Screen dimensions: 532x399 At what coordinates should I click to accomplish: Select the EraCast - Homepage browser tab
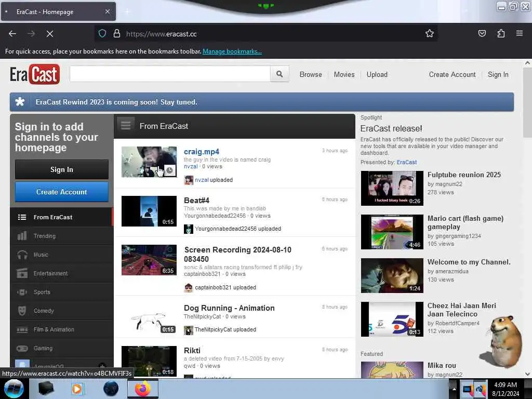(58, 12)
